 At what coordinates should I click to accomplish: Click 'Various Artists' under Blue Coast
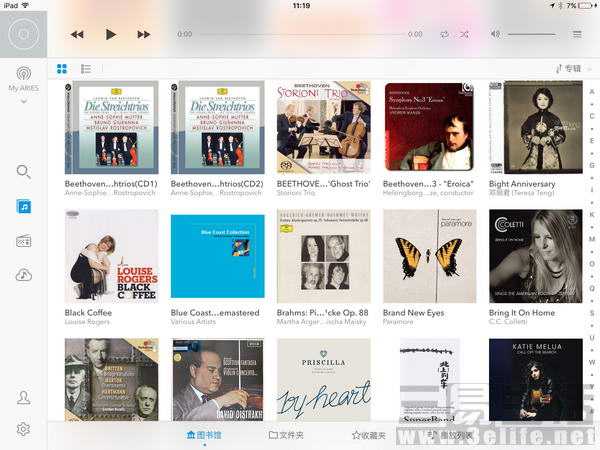click(x=193, y=322)
